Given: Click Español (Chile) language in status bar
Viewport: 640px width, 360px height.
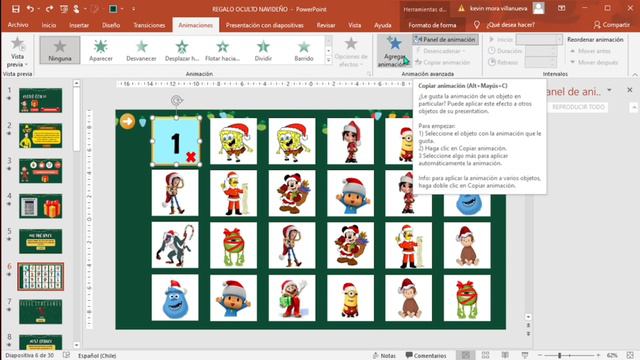Looking at the screenshot, I should [x=97, y=356].
